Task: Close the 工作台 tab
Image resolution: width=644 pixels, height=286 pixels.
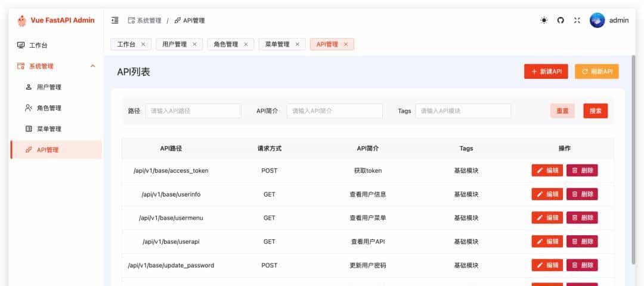Action: pos(143,44)
